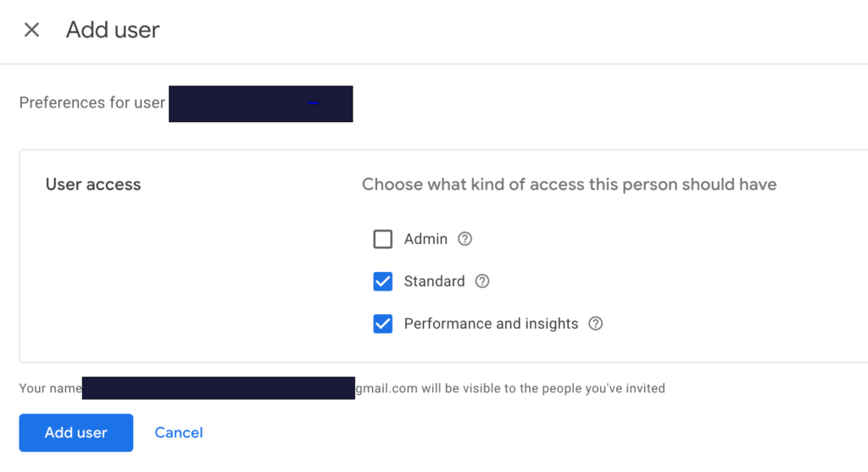The height and width of the screenshot is (472, 868).
Task: Disable the Performance and insights checkbox
Action: point(382,324)
